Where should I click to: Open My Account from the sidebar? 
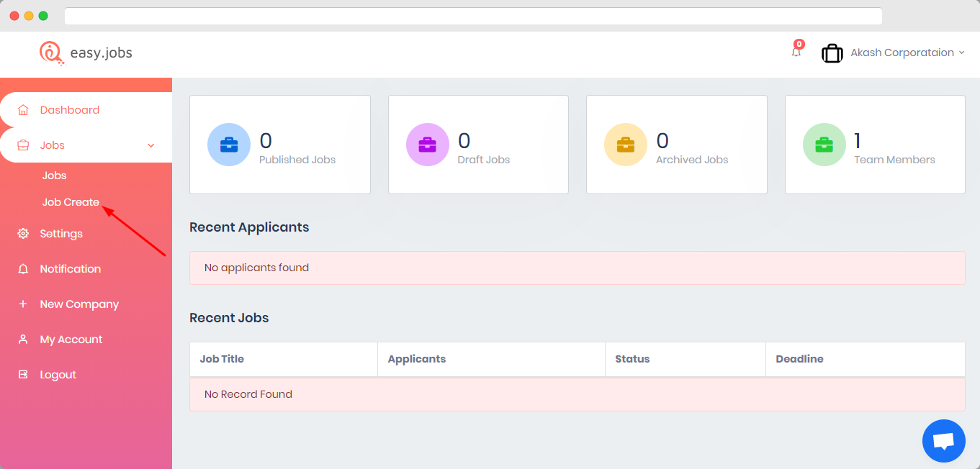(71, 340)
